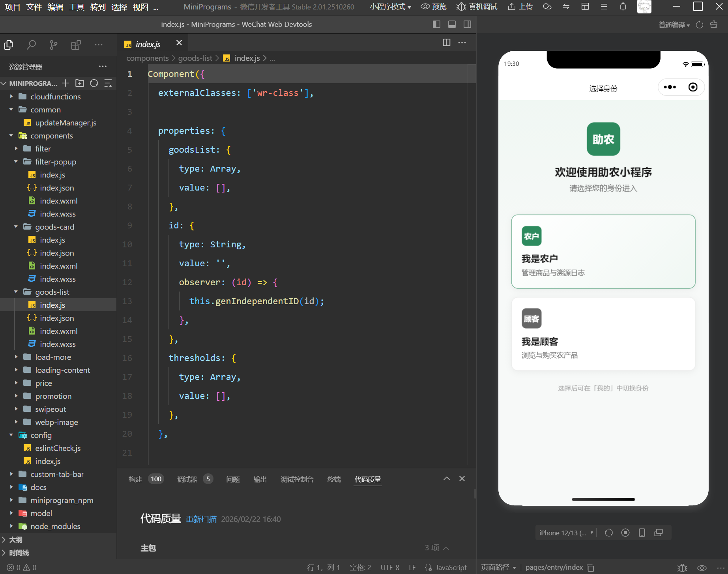This screenshot has width=728, height=574.
Task: Expand the load-more folder
Action: tap(53, 357)
